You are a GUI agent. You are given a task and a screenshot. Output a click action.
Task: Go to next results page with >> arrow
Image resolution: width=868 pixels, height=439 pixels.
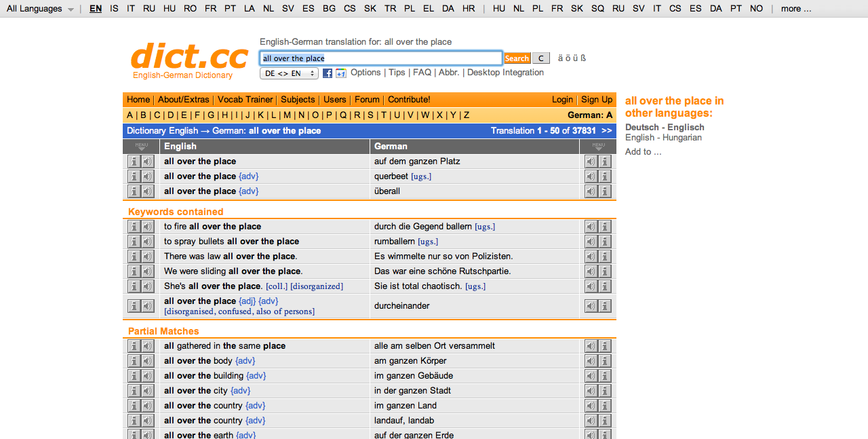coord(606,131)
